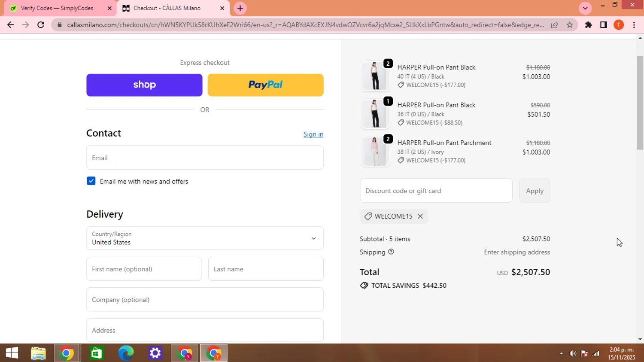Go back to the previous page
The height and width of the screenshot is (362, 644).
coord(10,25)
